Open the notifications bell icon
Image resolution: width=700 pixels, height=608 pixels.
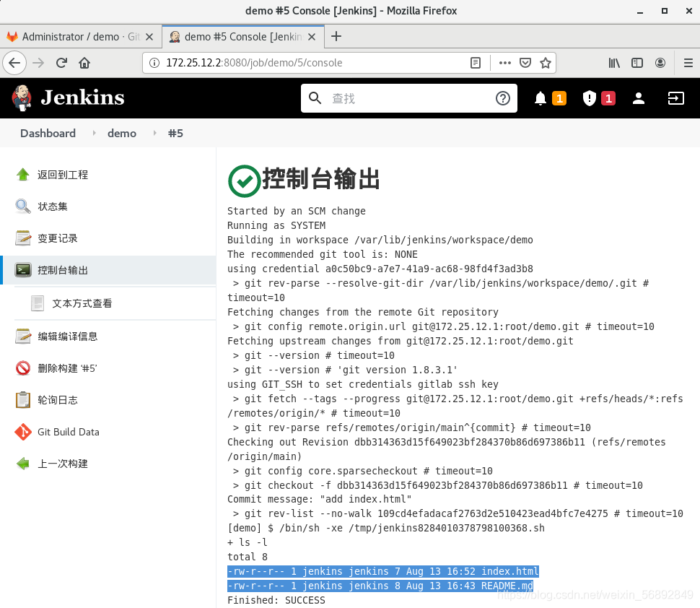[x=541, y=98]
